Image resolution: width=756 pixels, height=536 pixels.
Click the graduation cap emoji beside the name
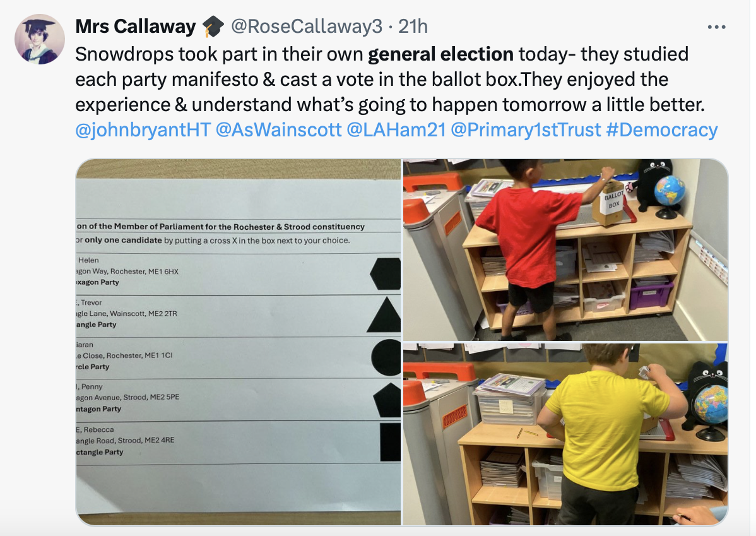point(213,27)
